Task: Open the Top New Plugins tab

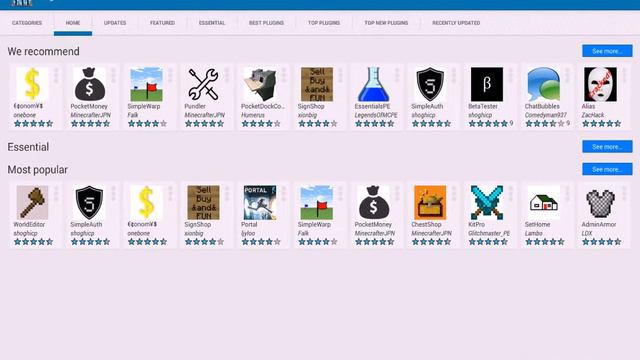Action: tap(386, 23)
